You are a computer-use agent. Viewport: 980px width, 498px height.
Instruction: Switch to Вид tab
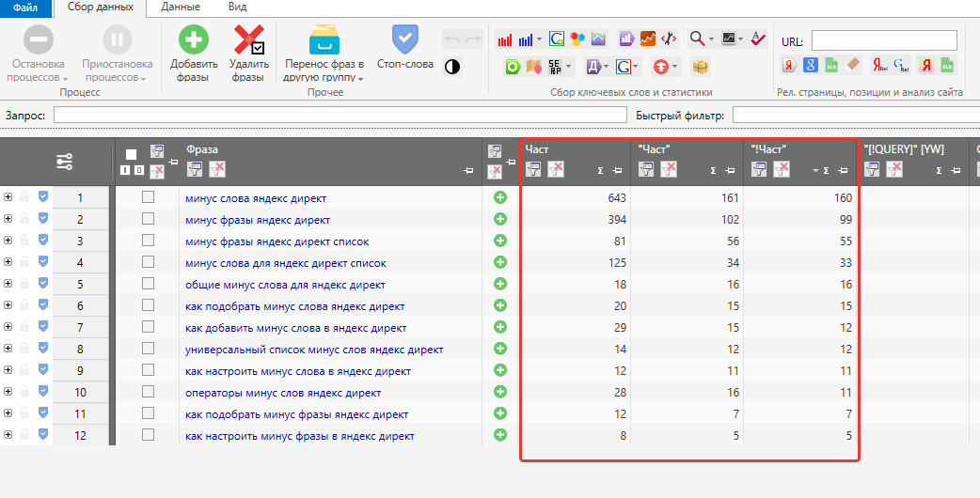point(238,8)
